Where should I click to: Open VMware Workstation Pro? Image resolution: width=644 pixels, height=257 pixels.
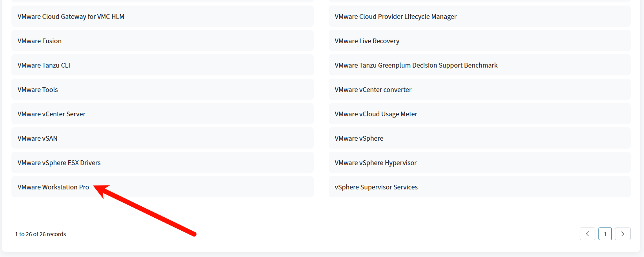click(x=53, y=187)
